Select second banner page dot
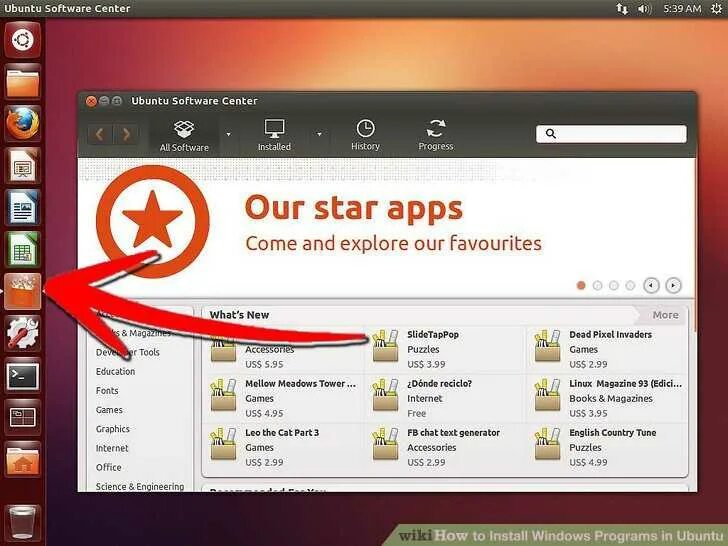The image size is (728, 546). [x=598, y=286]
